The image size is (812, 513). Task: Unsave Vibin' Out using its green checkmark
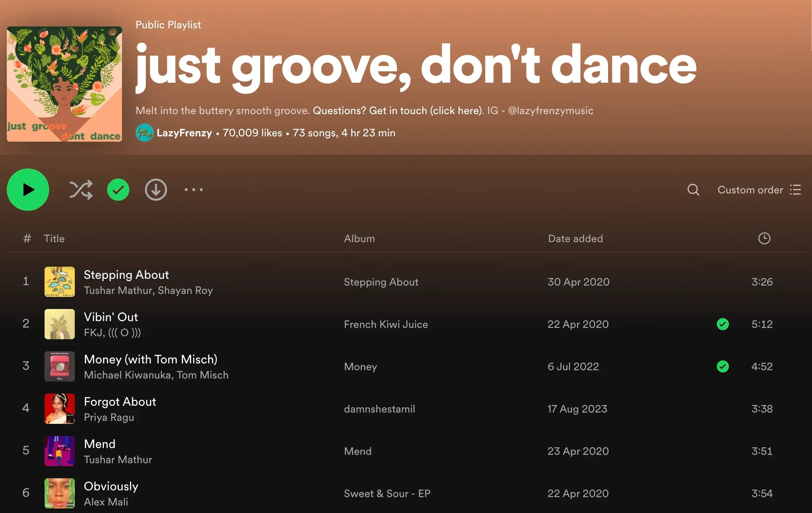pyautogui.click(x=723, y=324)
